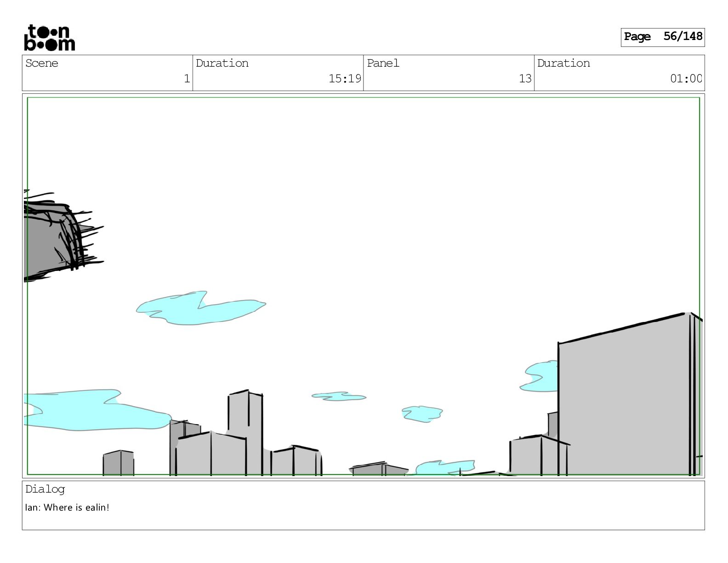Click the panel duration value '01:00'
This screenshot has width=728, height=563.
[686, 79]
